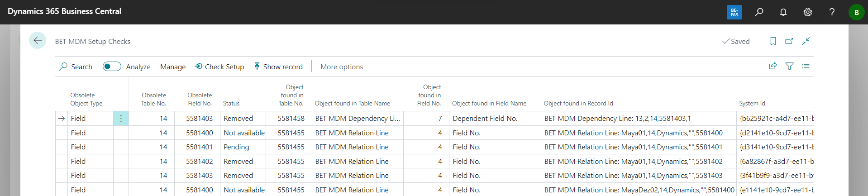Open Status column header menu
Screen dimensions: 868x196
click(x=231, y=103)
